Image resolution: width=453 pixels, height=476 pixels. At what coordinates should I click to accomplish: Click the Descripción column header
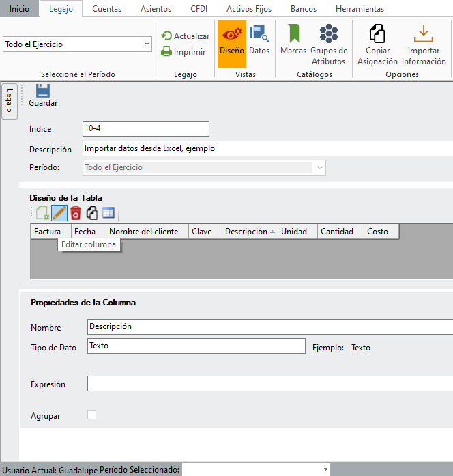[246, 232]
